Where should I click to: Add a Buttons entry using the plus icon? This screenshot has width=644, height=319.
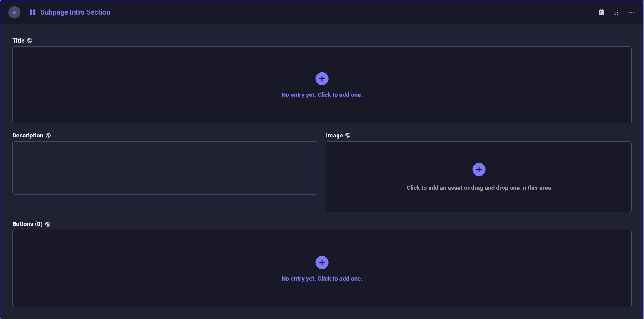tap(322, 263)
